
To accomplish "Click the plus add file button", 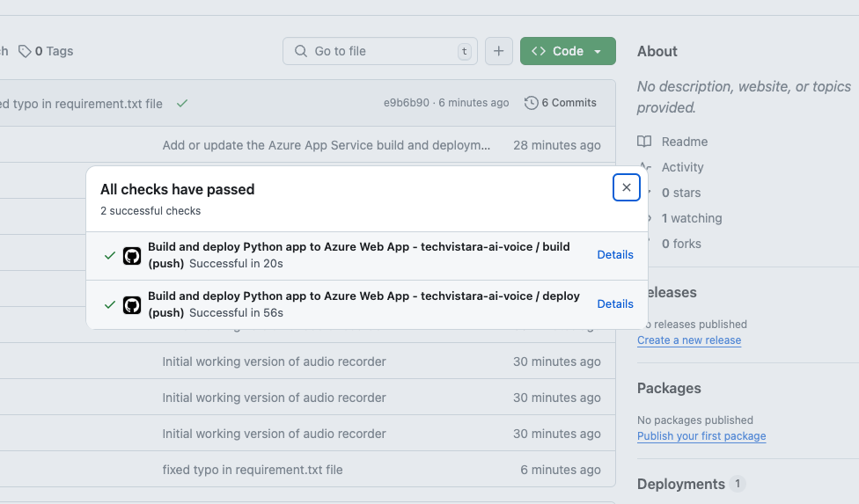I will pyautogui.click(x=498, y=51).
